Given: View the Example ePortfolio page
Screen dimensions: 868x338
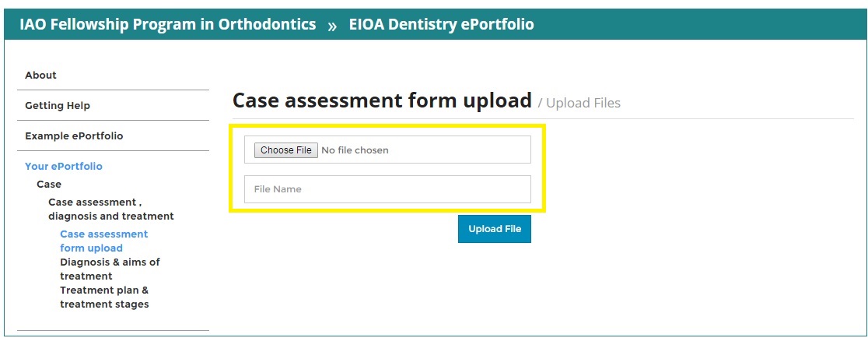Looking at the screenshot, I should point(74,136).
